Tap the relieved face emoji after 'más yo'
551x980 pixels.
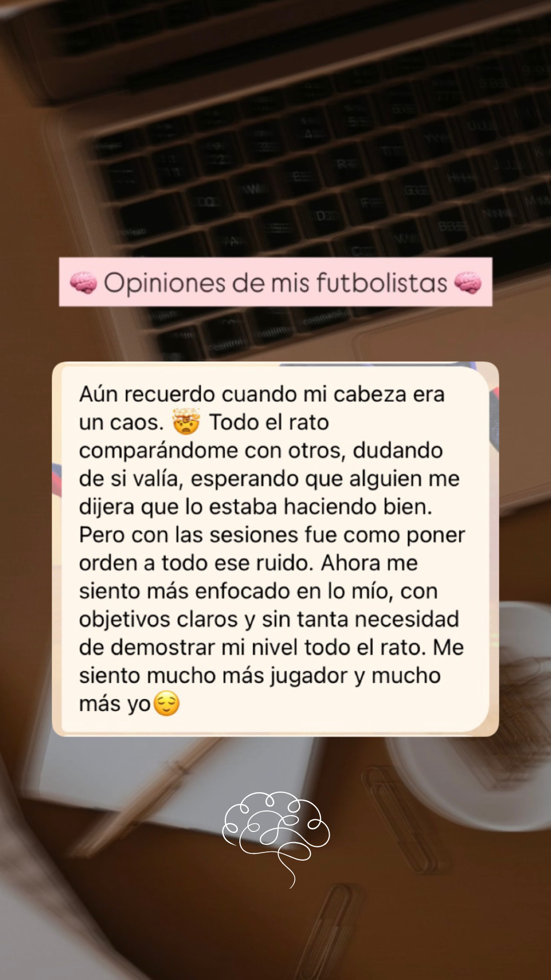coord(166,703)
